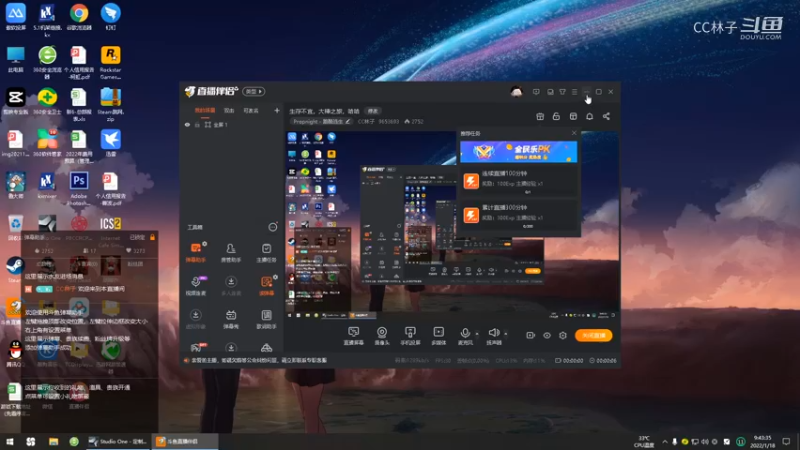This screenshot has width=800, height=450.
Task: Add 手机投屏 phone cast source
Action: (x=410, y=336)
